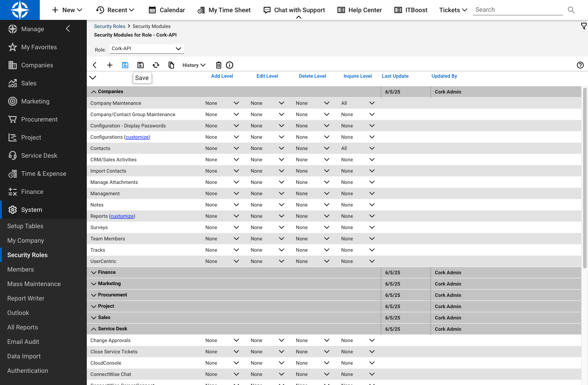588x385 pixels.
Task: Click the vertical scrollbar of the table
Action: [585, 177]
